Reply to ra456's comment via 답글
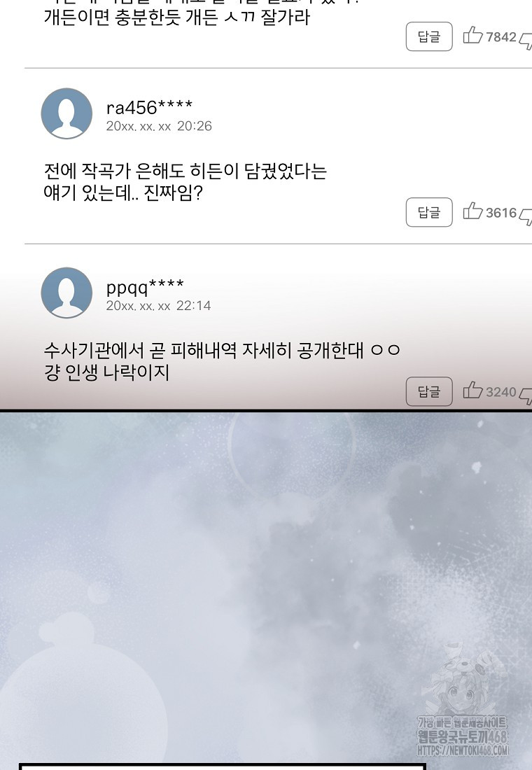 pyautogui.click(x=429, y=212)
